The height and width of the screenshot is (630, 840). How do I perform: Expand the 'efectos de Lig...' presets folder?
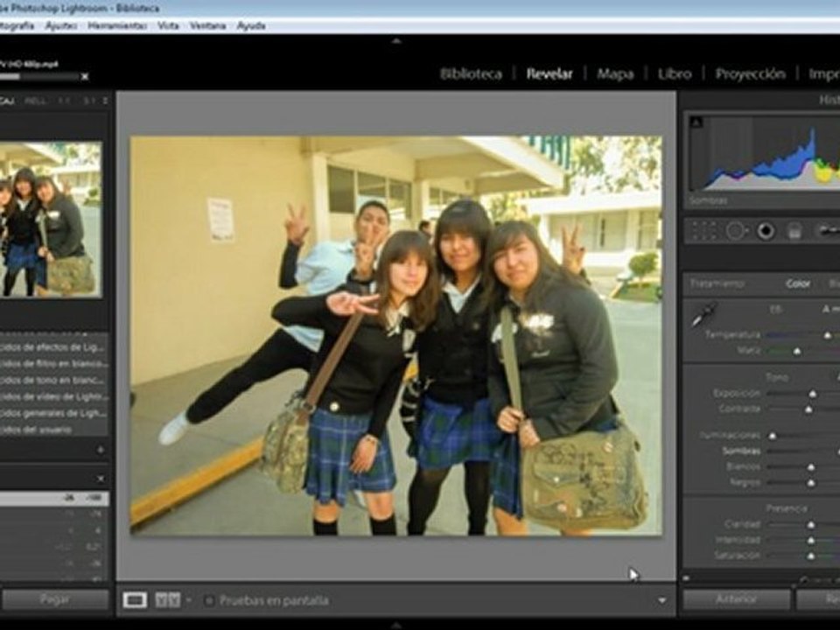(54, 347)
